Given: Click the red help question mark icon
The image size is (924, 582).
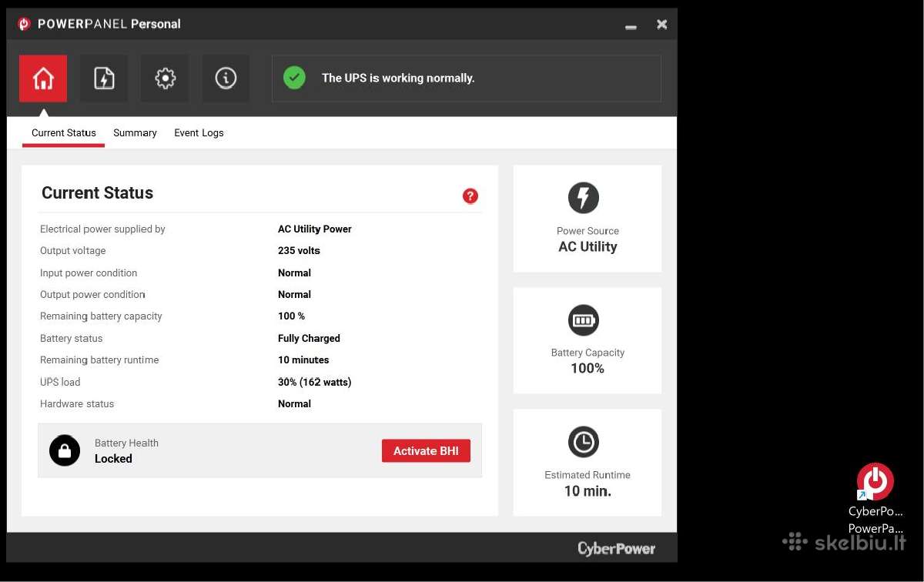Looking at the screenshot, I should tap(470, 196).
